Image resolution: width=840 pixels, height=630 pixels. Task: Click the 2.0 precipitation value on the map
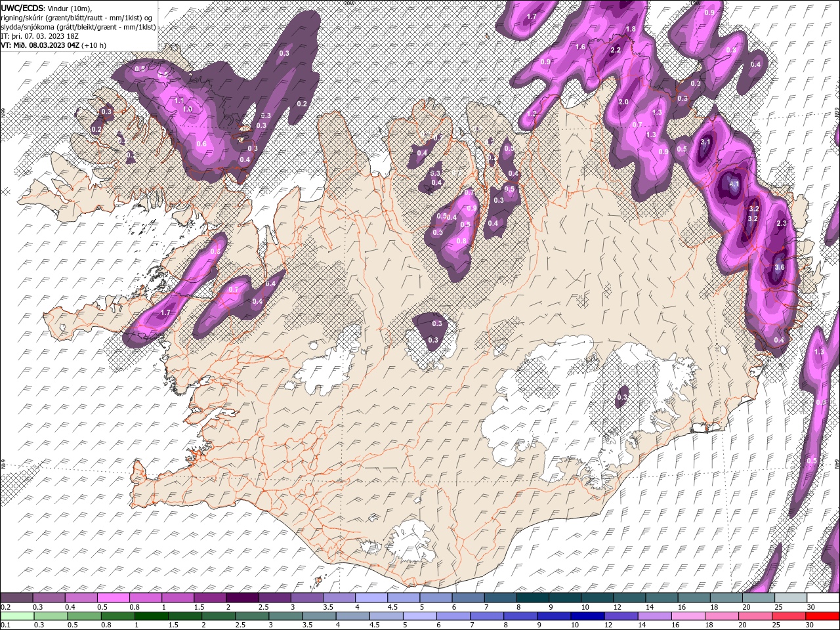(x=623, y=102)
